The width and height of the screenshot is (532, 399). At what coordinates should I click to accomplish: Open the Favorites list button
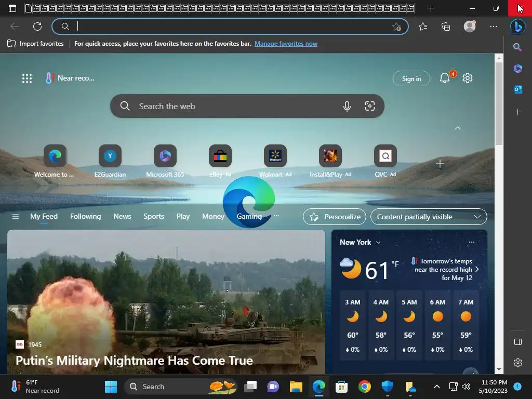click(x=423, y=26)
